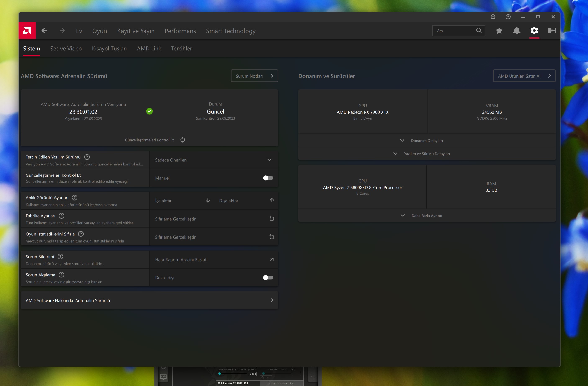Expand Donanım Detayları
The width and height of the screenshot is (588, 386).
(427, 141)
